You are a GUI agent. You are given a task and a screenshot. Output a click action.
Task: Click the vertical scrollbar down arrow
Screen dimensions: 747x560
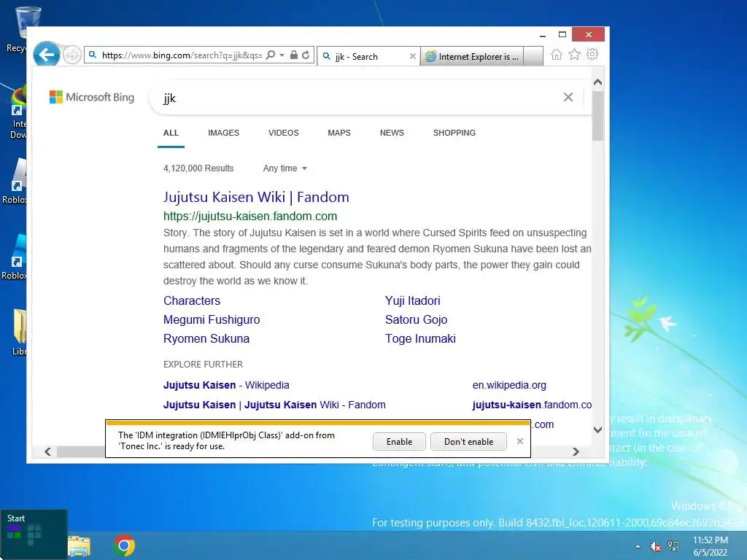(598, 429)
